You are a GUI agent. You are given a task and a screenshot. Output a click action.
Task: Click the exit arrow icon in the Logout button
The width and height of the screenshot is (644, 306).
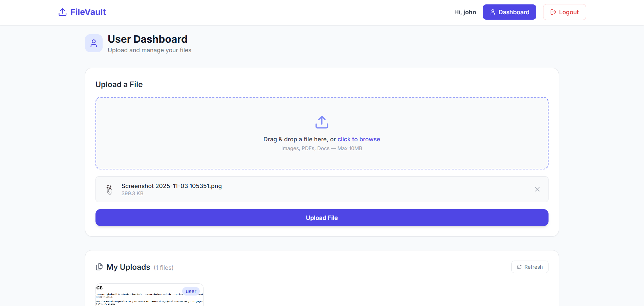[553, 12]
